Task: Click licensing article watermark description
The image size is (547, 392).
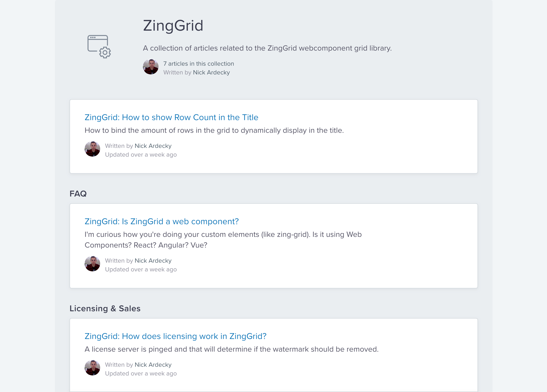Action: point(231,349)
